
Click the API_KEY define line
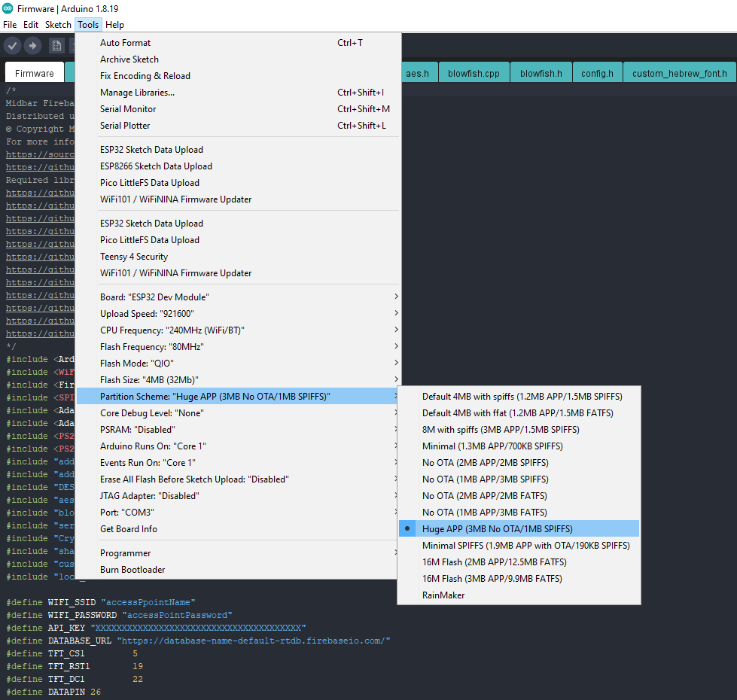tap(156, 628)
